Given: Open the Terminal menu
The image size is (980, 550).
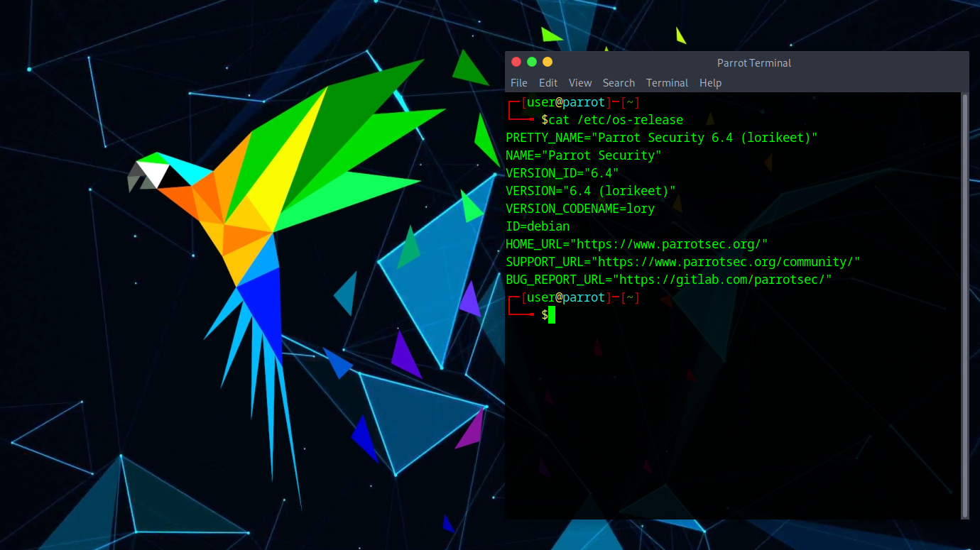Looking at the screenshot, I should point(667,83).
